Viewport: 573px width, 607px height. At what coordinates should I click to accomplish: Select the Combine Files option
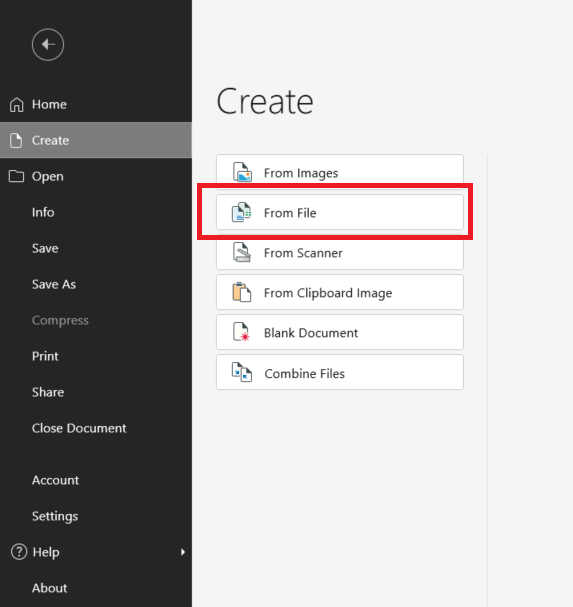coord(340,372)
